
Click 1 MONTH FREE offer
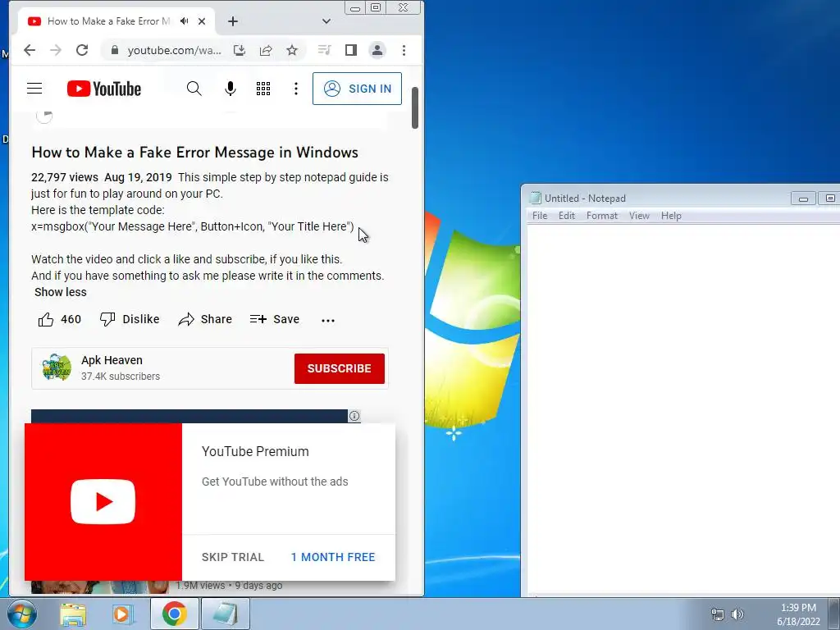(333, 557)
